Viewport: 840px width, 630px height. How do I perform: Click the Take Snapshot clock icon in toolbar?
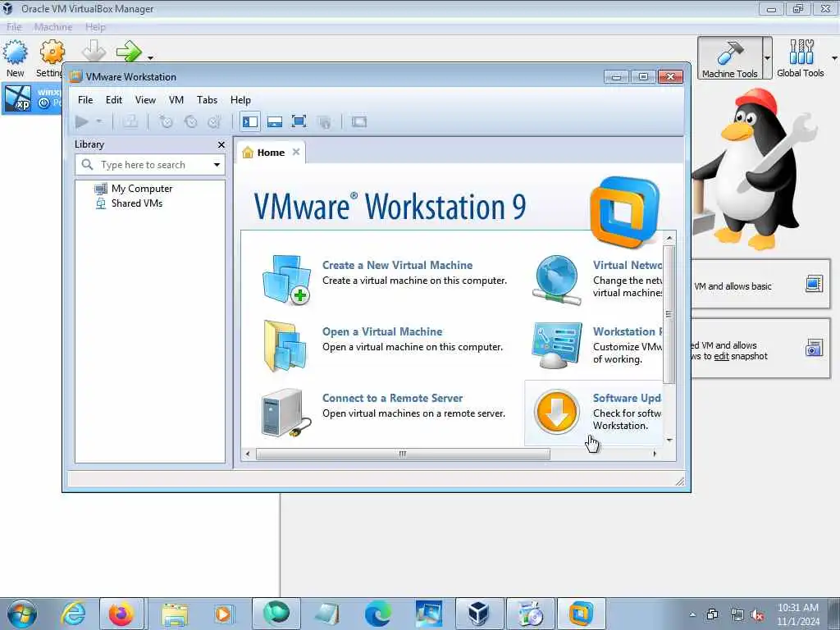(x=166, y=122)
